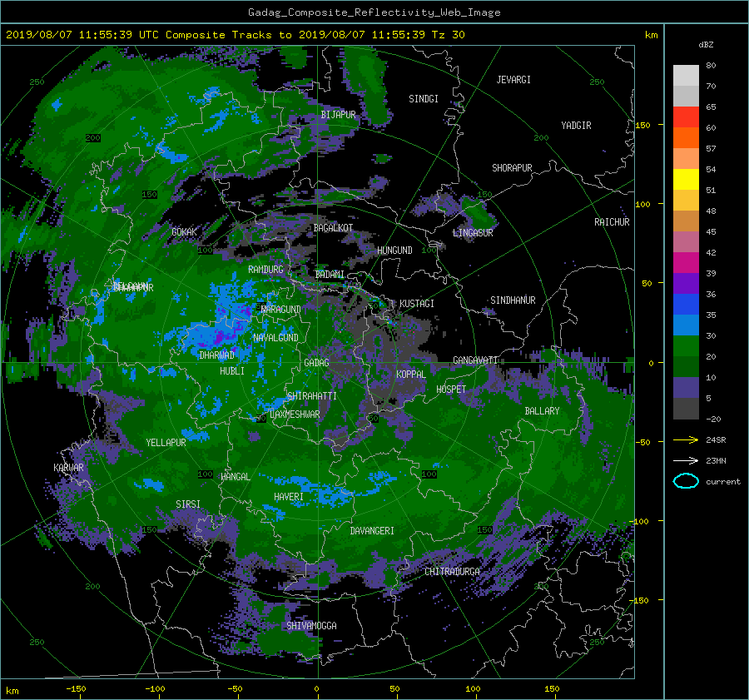Image resolution: width=749 pixels, height=700 pixels.
Task: Click the BALLARY city label
Action: click(x=542, y=411)
